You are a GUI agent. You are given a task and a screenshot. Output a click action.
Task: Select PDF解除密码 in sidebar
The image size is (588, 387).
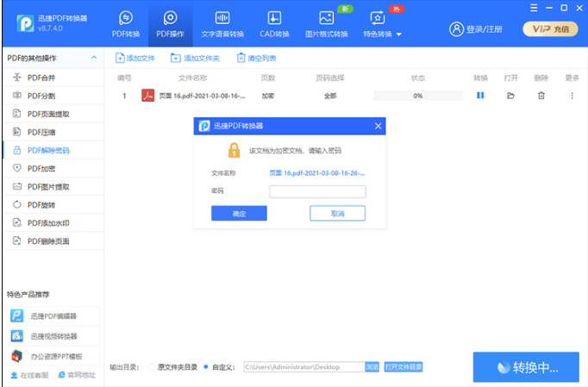[x=53, y=150]
